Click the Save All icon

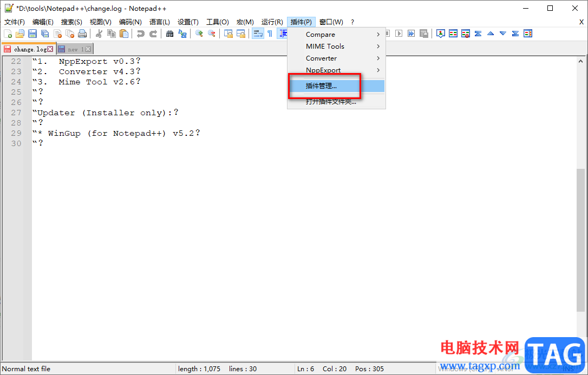45,34
